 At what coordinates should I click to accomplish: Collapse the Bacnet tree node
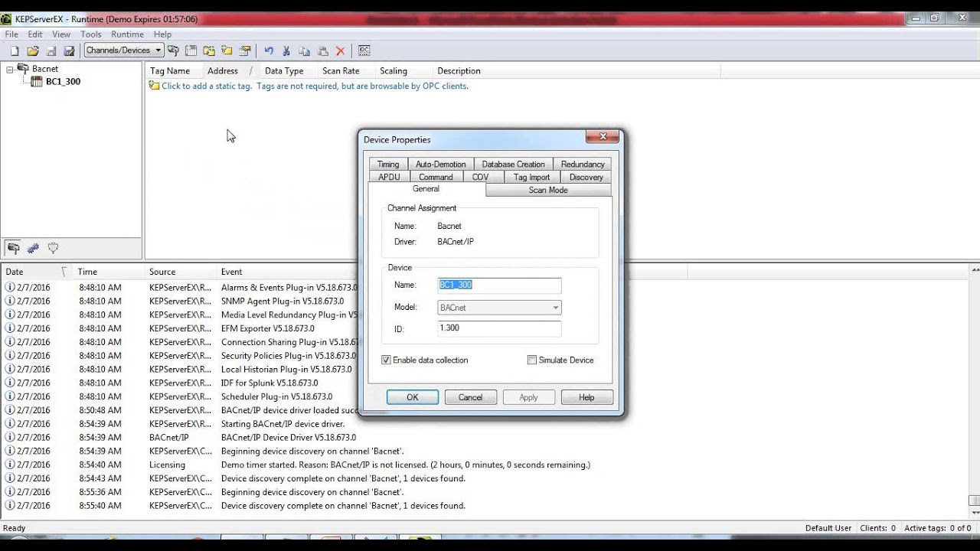pyautogui.click(x=10, y=69)
